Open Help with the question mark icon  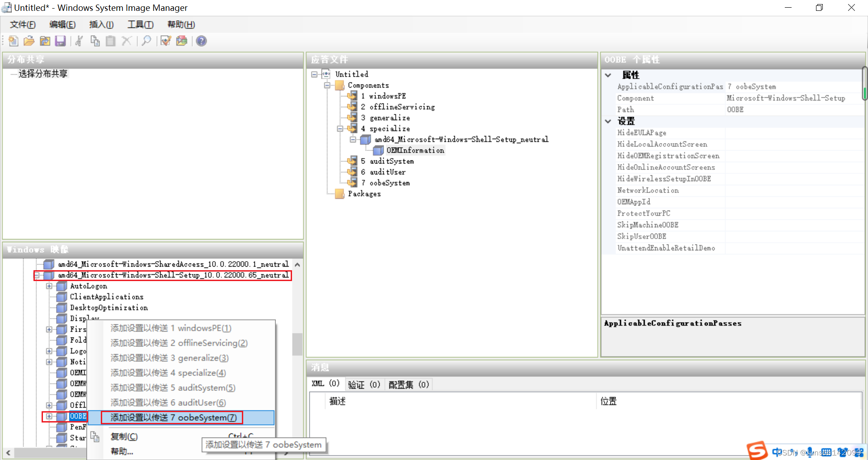coord(201,41)
